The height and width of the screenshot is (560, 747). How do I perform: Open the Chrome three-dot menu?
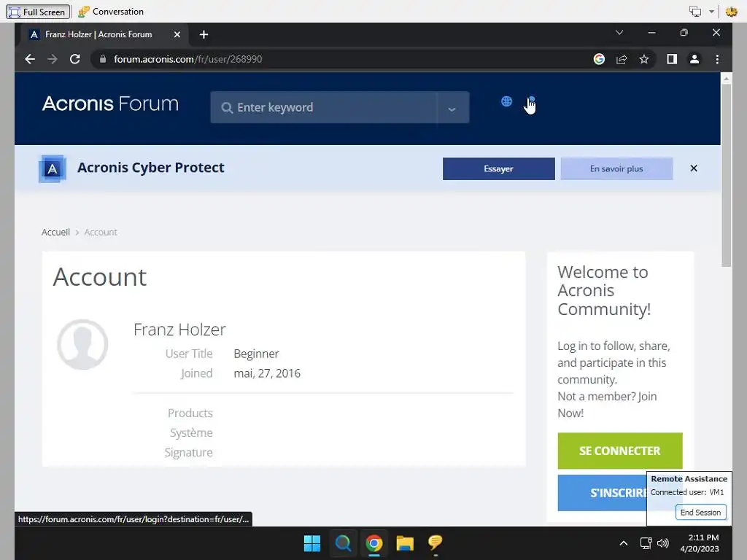point(717,59)
